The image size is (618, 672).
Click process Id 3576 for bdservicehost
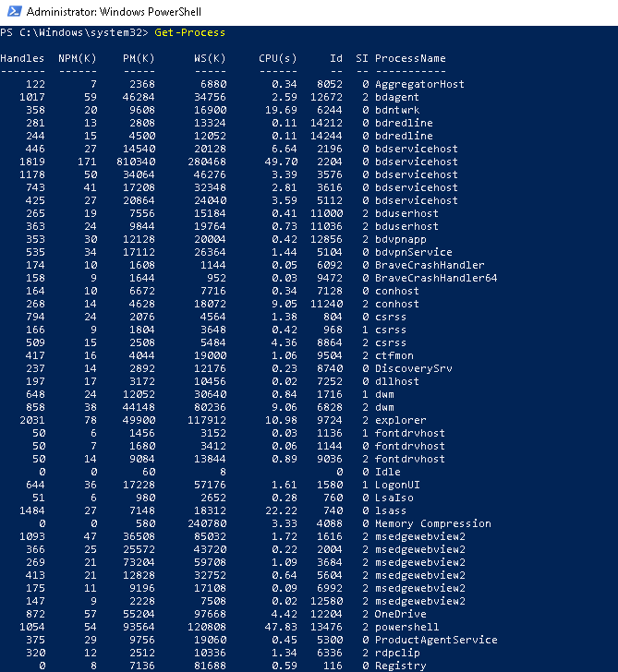(330, 174)
